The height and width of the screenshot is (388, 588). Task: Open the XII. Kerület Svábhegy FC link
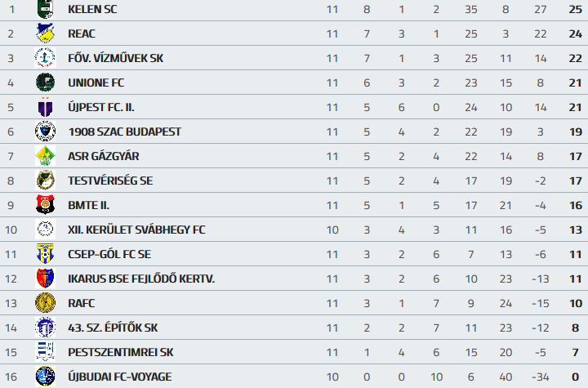point(136,230)
